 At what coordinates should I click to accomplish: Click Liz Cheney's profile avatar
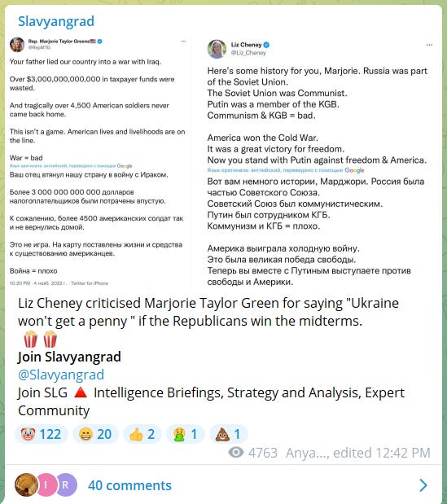[217, 49]
